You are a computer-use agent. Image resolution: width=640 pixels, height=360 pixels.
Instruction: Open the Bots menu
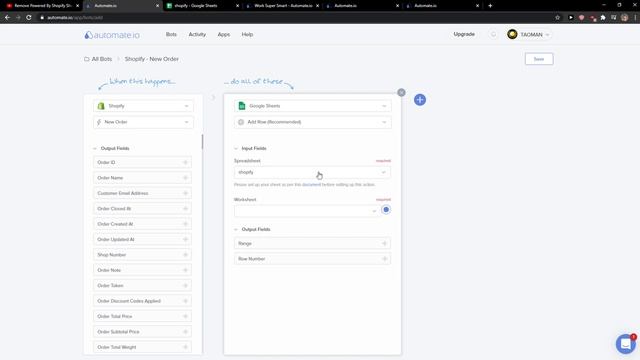[171, 34]
